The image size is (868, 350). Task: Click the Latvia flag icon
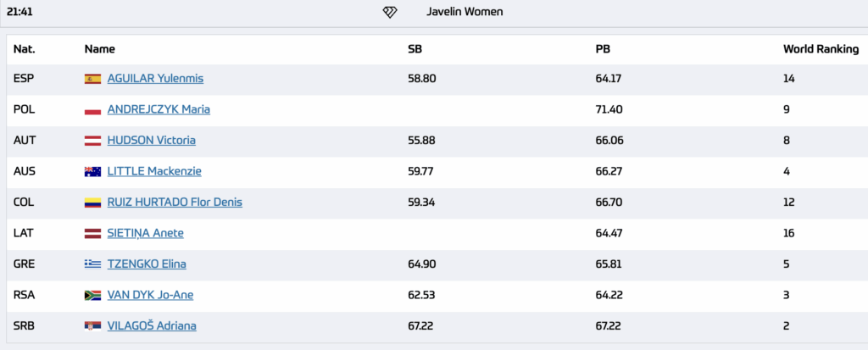pos(92,234)
